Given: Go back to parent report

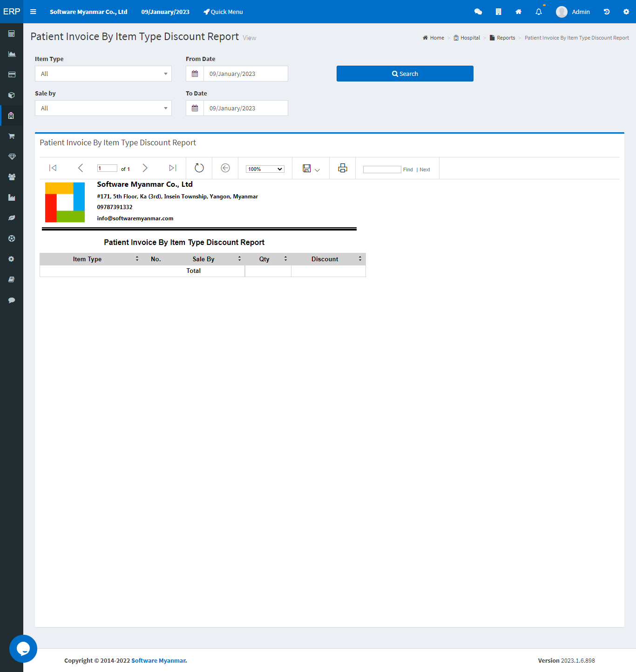Looking at the screenshot, I should (225, 168).
